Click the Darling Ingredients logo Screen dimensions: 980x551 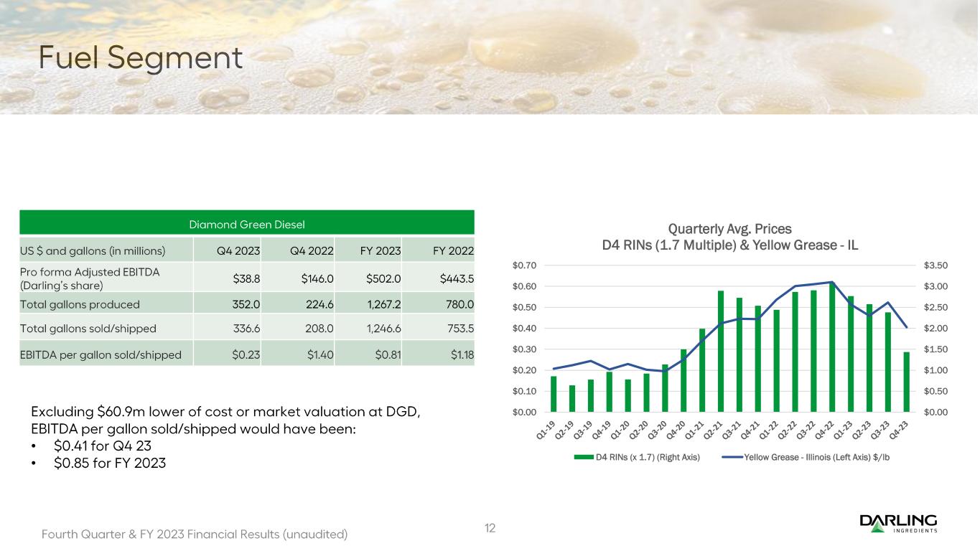click(897, 524)
